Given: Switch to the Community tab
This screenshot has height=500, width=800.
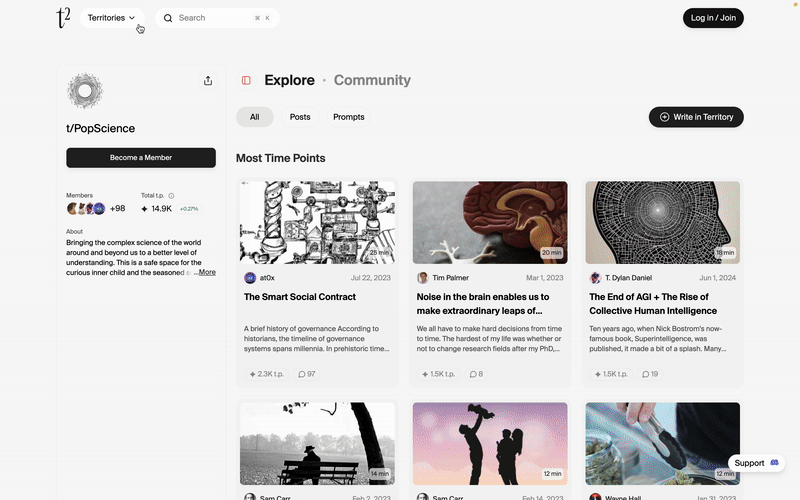Looking at the screenshot, I should (372, 80).
